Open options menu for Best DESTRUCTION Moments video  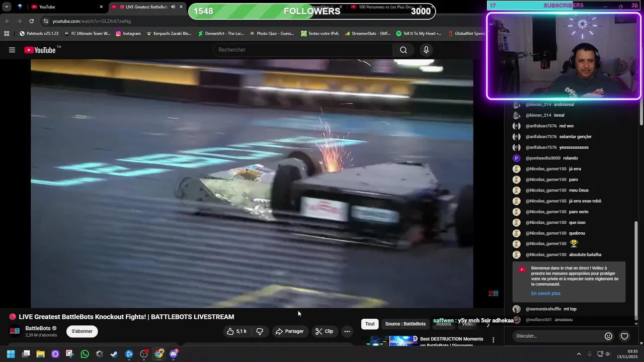(493, 340)
